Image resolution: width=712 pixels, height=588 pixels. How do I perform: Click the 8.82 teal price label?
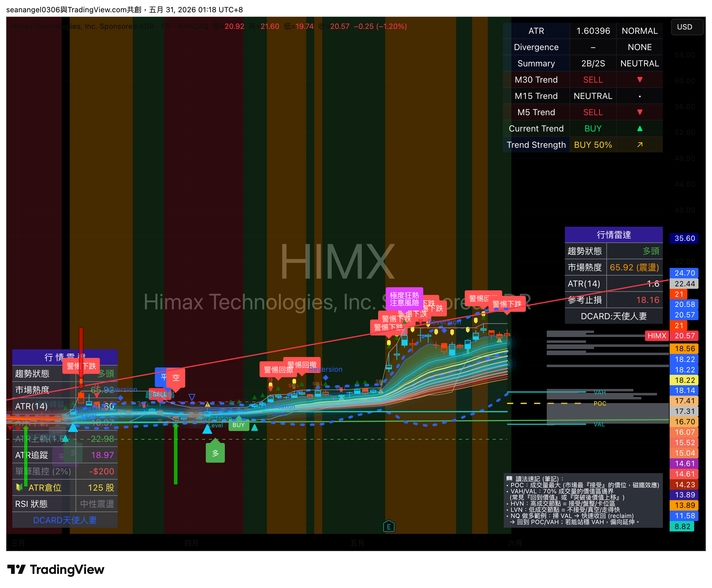[x=682, y=526]
